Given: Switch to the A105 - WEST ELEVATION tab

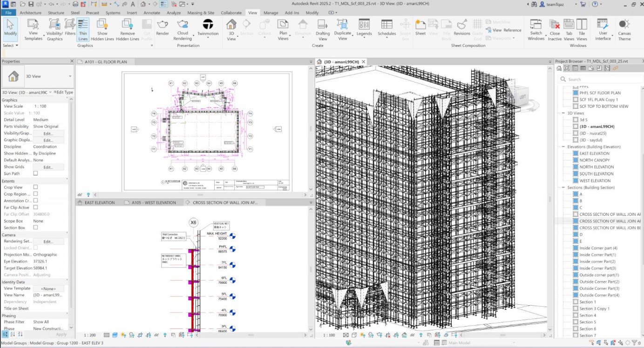Looking at the screenshot, I should pyautogui.click(x=153, y=203).
